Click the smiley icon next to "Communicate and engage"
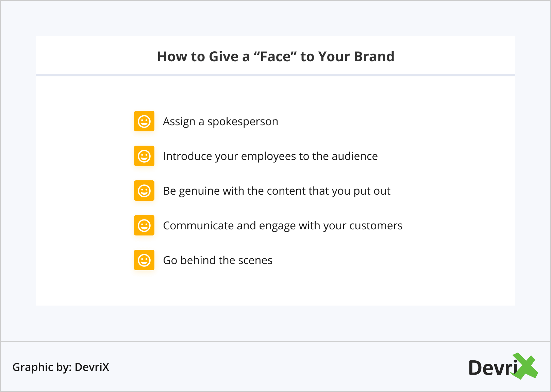551x392 pixels. click(144, 225)
